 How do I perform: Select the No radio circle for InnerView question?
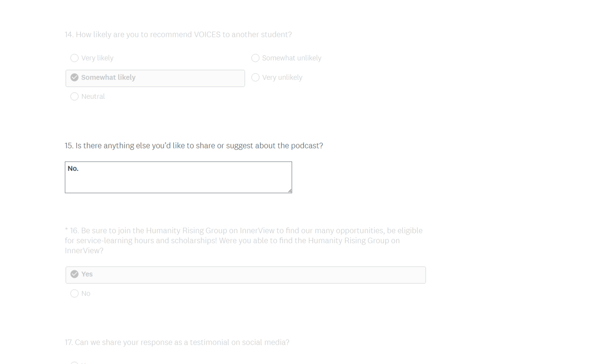(75, 294)
